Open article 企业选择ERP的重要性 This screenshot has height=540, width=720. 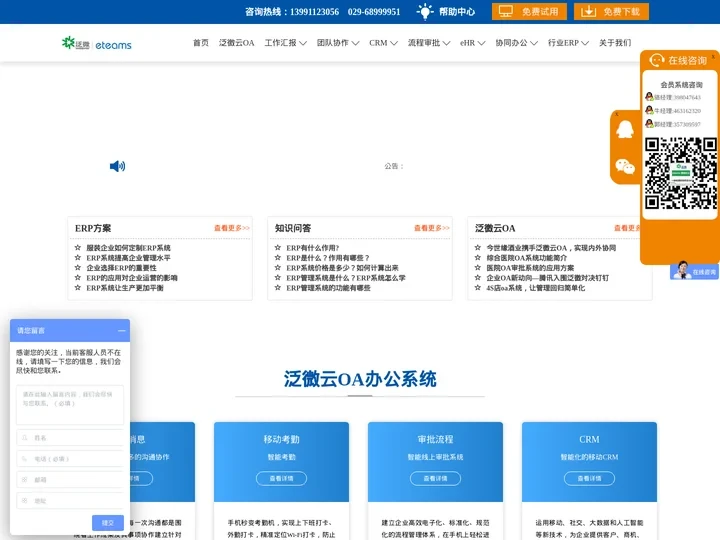(x=121, y=268)
